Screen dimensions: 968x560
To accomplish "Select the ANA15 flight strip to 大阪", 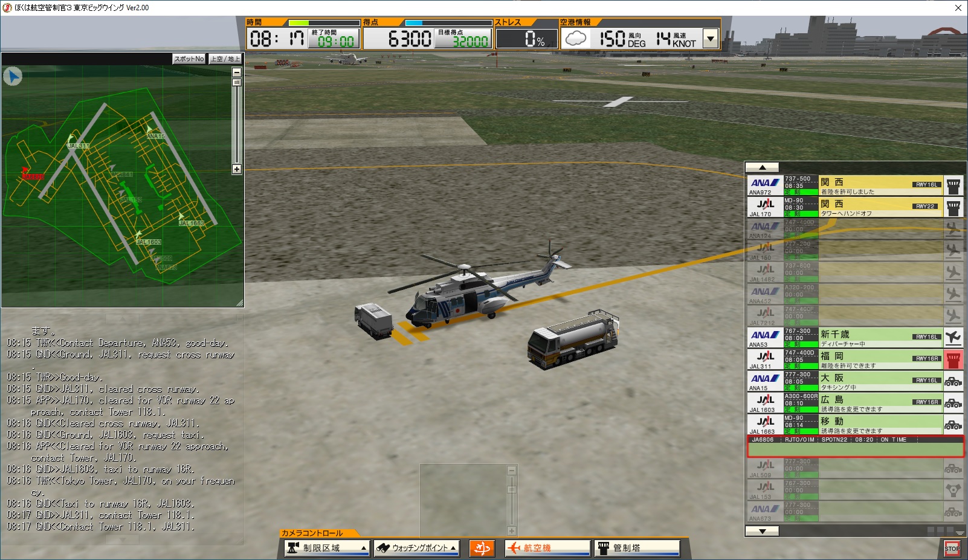I will 855,381.
